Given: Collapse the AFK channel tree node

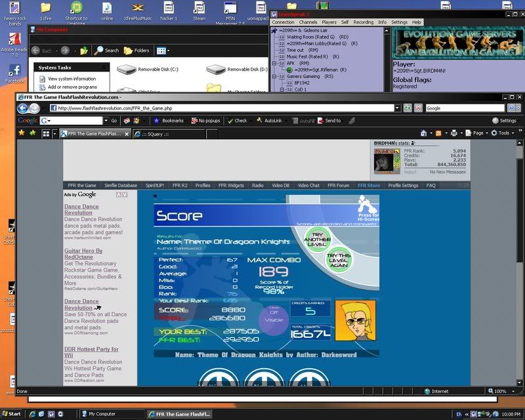Looking at the screenshot, I should coord(274,63).
